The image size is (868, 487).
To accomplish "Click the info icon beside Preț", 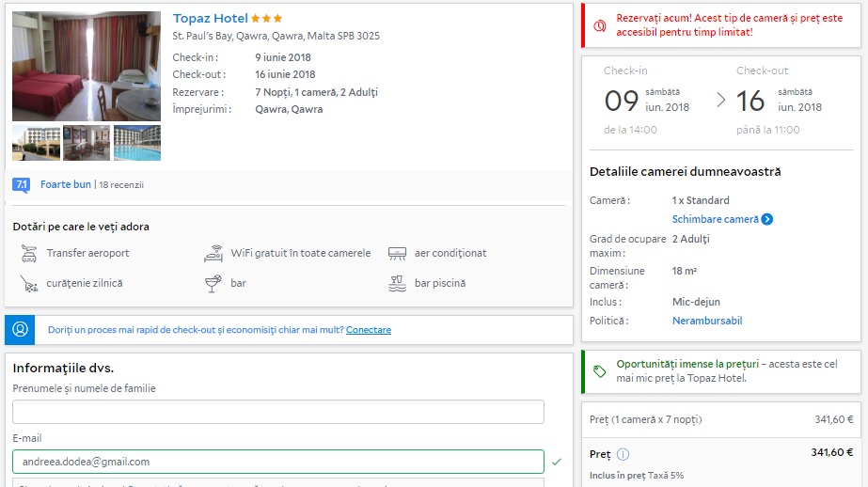I will click(x=623, y=454).
